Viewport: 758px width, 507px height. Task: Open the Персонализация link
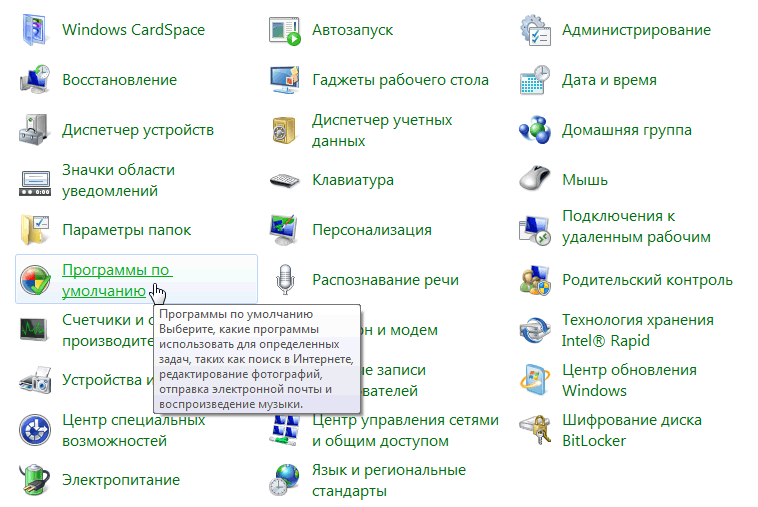tap(372, 230)
